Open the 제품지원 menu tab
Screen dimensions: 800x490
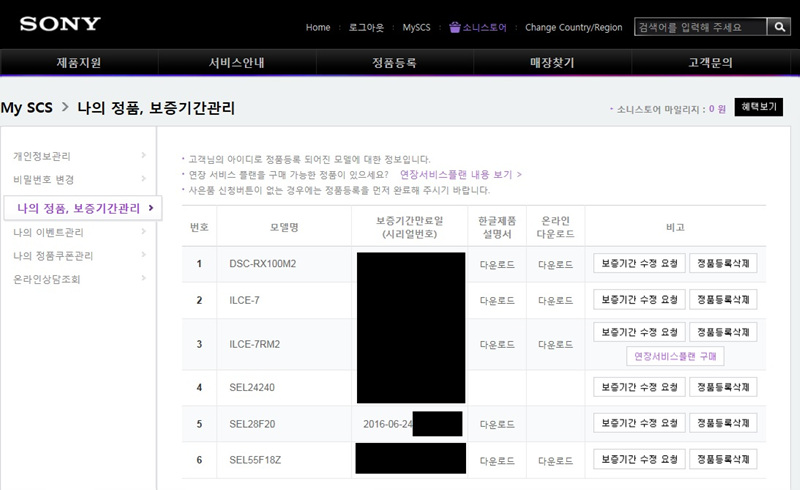[78, 63]
